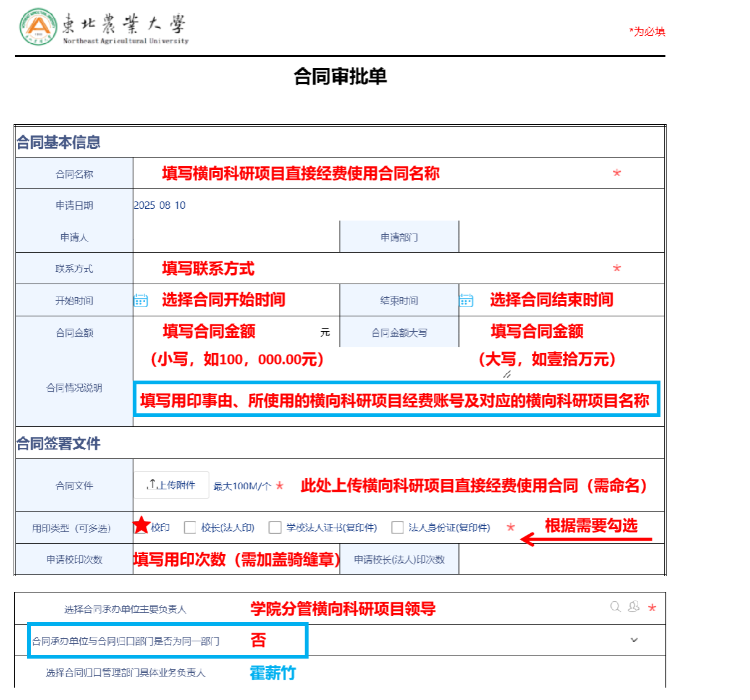Viewport: 750px width, 700px height.
Task: Click the 申请校印次数 input field
Action: pyautogui.click(x=236, y=560)
